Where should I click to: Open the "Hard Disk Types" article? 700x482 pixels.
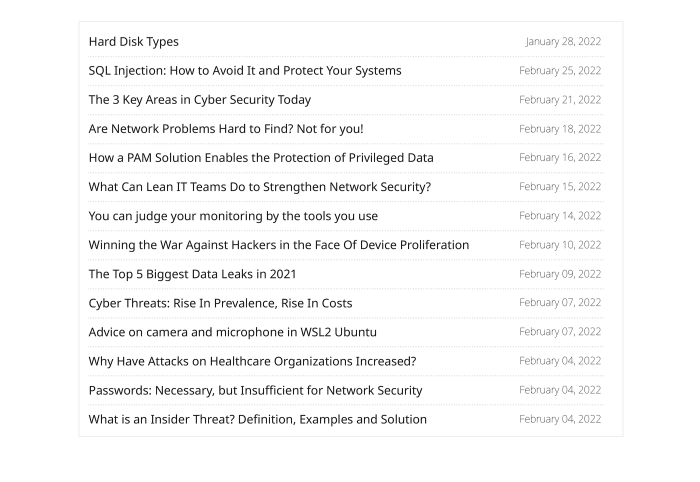[134, 42]
